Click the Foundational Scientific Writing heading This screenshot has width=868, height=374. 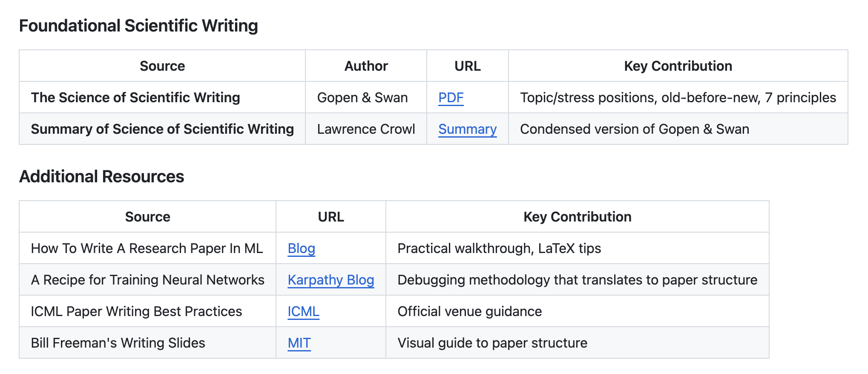pos(138,26)
